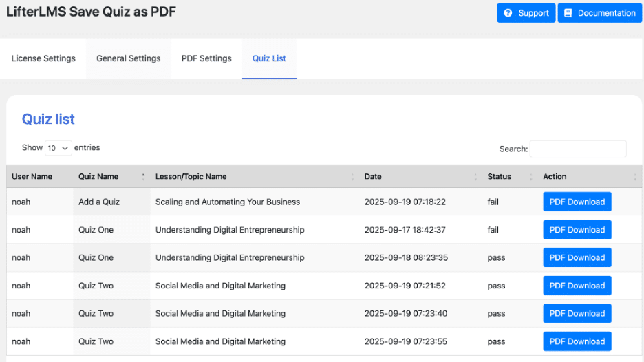The image size is (644, 362).
Task: Download PDF for 2025-09-19 07:23:40 attempt
Action: 577,314
